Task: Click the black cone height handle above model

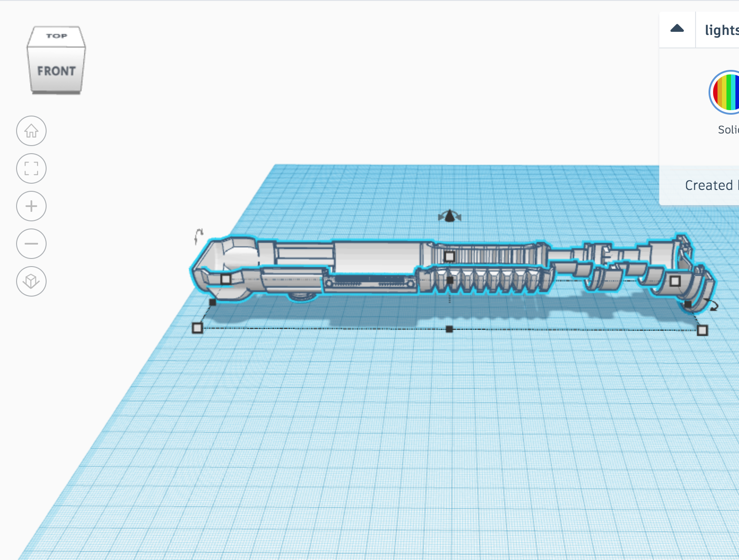Action: click(x=450, y=216)
